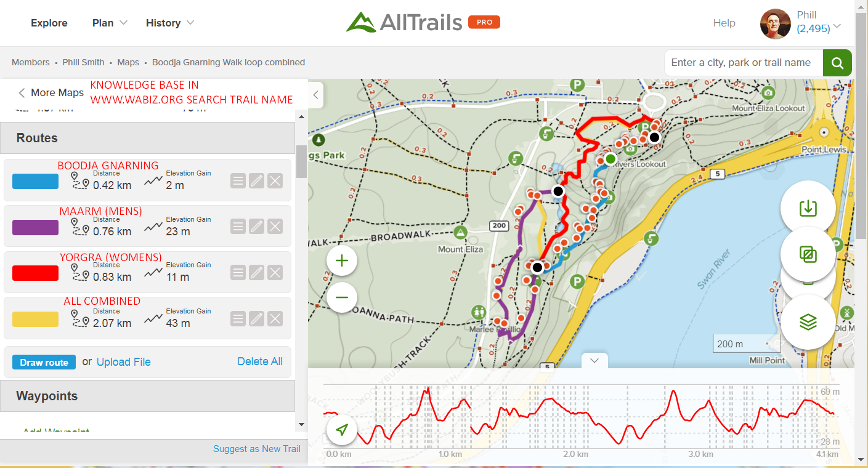Click the side panel scroll down arrow
The height and width of the screenshot is (468, 868).
301,424
